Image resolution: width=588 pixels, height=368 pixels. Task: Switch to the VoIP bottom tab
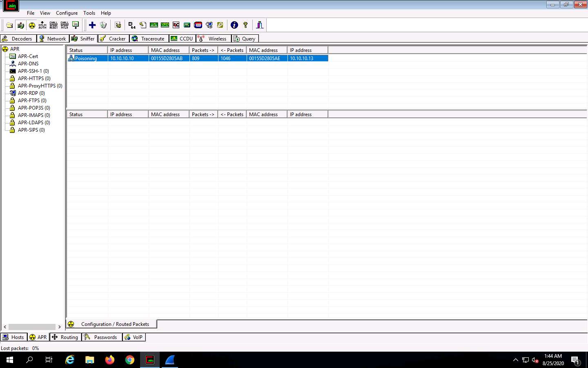click(x=134, y=337)
